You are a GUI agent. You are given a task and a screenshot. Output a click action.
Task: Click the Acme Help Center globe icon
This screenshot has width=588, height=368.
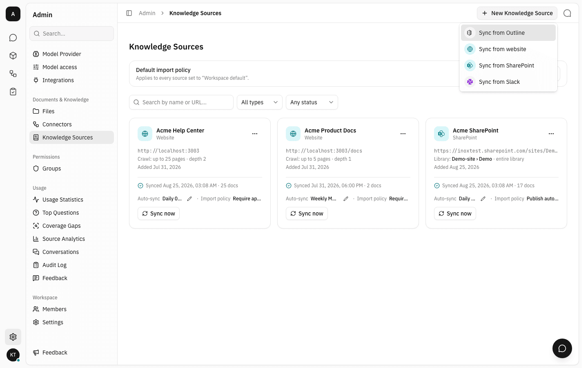(x=145, y=134)
